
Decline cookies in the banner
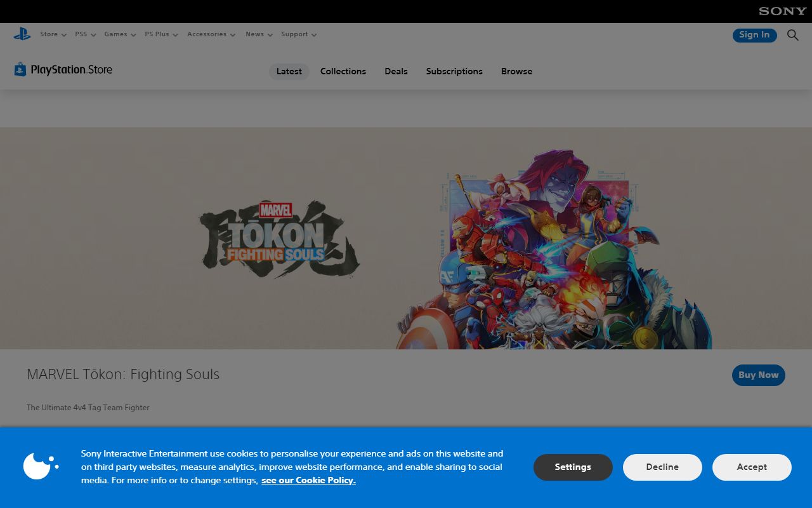point(662,467)
